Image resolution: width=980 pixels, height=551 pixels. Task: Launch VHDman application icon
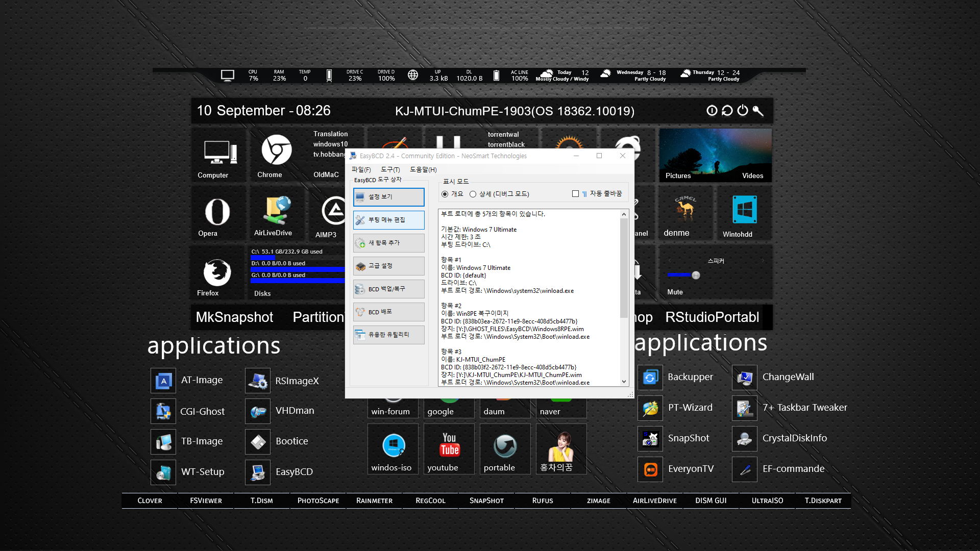pos(258,411)
